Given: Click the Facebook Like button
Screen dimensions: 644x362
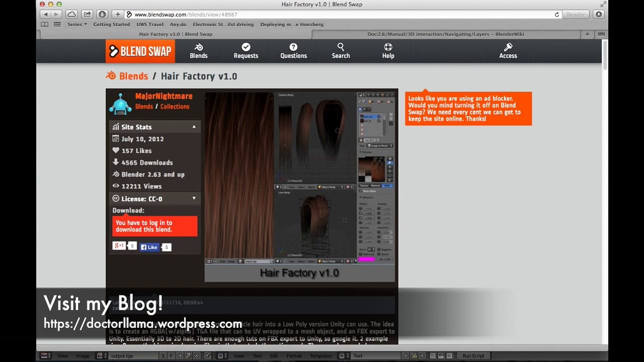Looking at the screenshot, I should click(149, 247).
